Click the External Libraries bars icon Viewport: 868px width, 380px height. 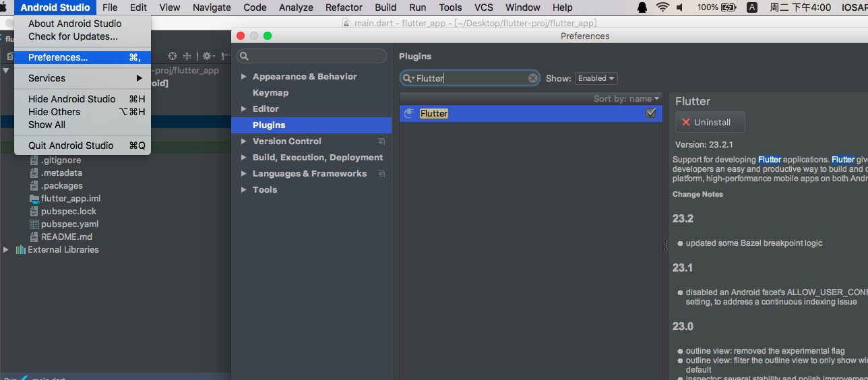click(21, 250)
